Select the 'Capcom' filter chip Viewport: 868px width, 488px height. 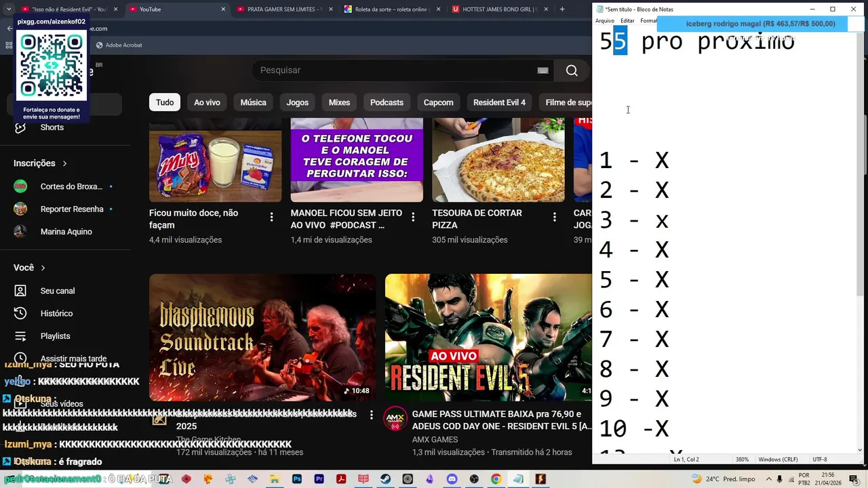pyautogui.click(x=438, y=102)
